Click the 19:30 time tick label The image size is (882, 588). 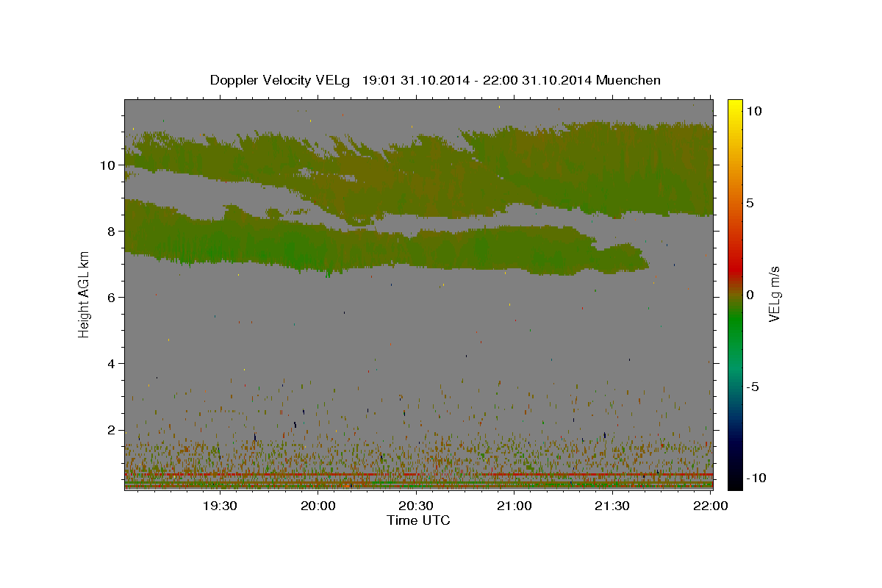(x=219, y=506)
